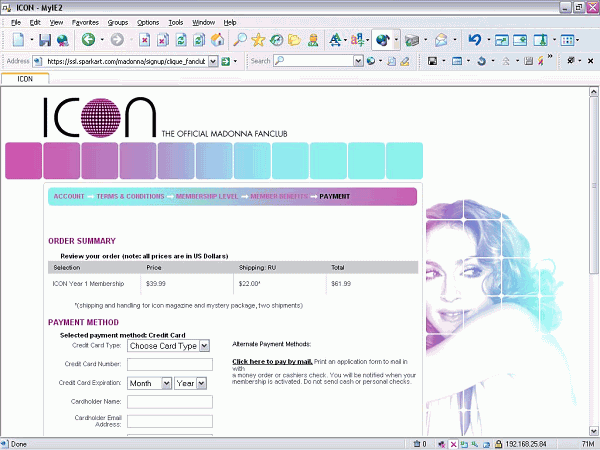Click the TERMS & CONDITIONS step link
This screenshot has height=450, width=600.
130,196
